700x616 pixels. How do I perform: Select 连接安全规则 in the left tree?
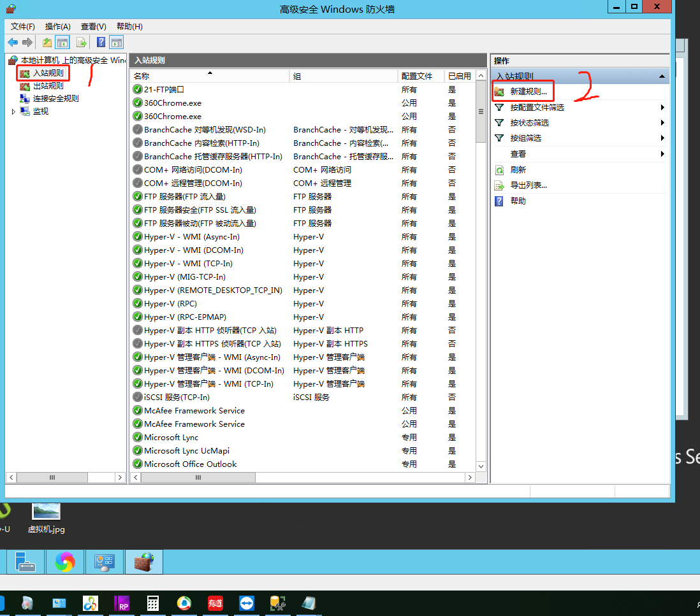point(56,99)
